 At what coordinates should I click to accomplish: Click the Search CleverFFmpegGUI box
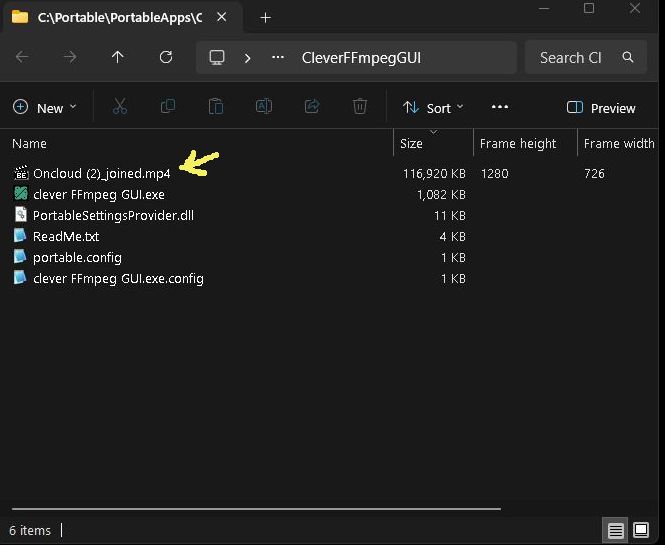[585, 57]
